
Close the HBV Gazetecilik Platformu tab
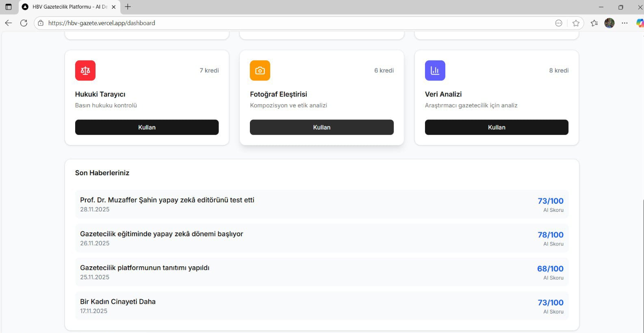click(x=114, y=7)
